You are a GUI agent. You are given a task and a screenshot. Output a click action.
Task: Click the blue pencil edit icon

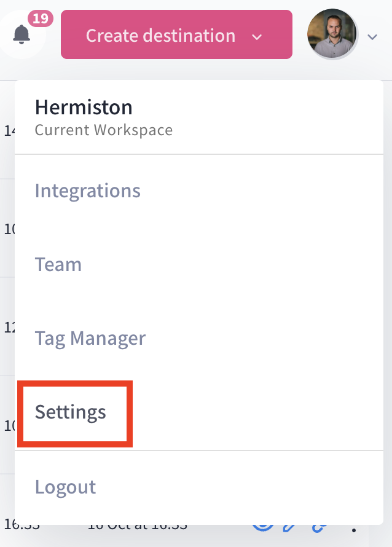289,528
